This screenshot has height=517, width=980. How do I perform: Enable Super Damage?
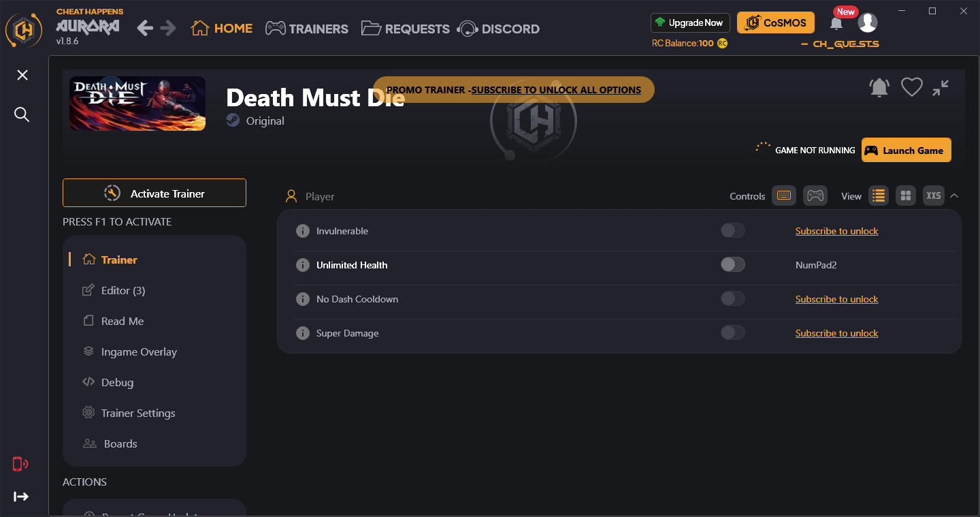733,332
